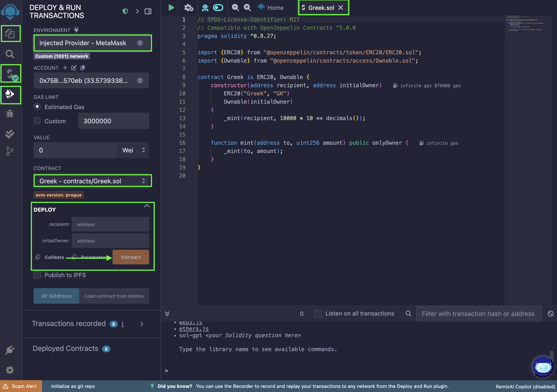Click the transact deploy button

pos(131,257)
